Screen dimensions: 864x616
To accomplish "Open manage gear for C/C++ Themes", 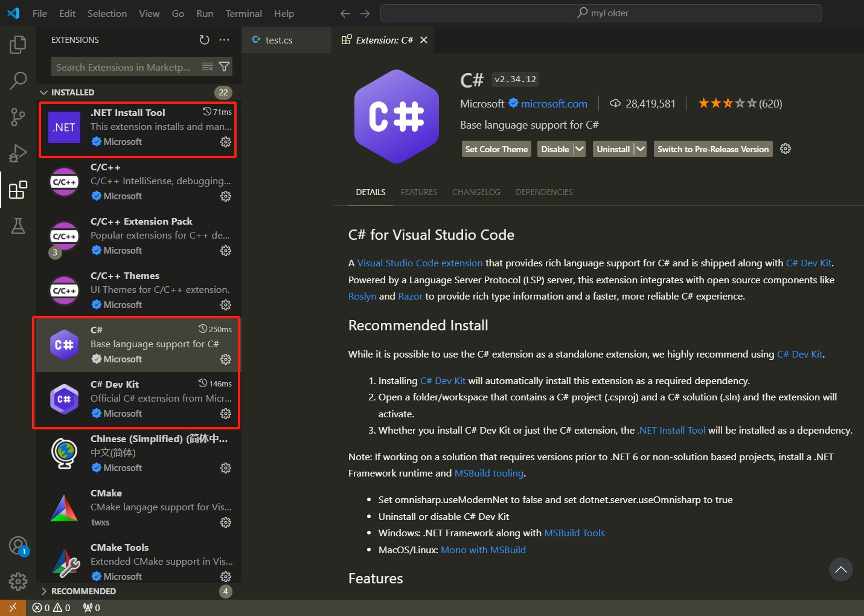I will point(226,305).
